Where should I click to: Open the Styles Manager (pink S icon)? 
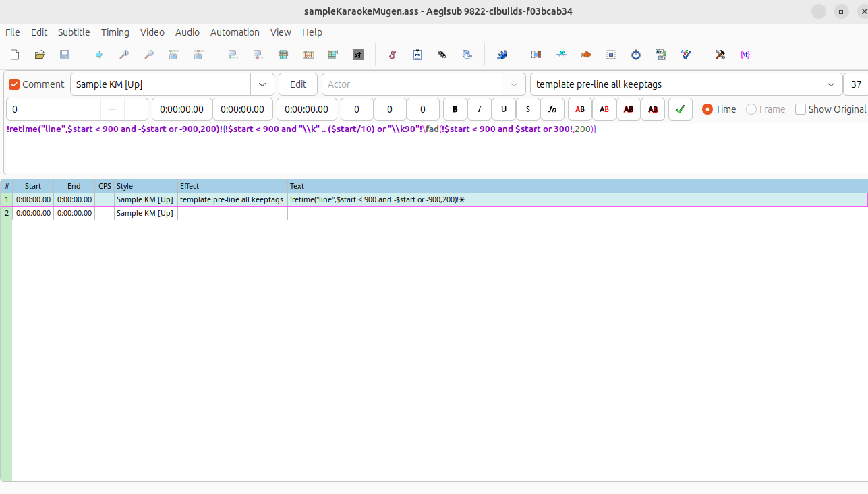point(393,55)
